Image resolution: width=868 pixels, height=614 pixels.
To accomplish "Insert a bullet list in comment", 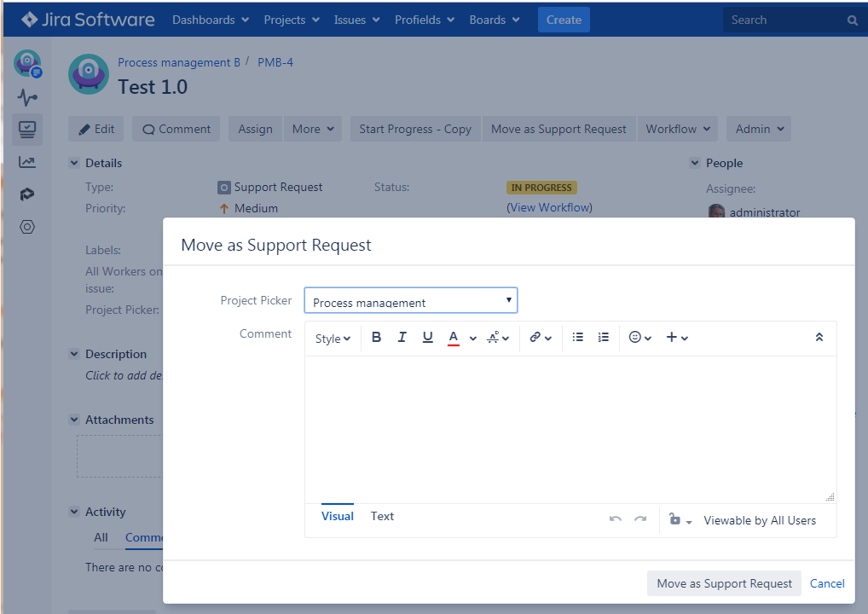I will click(578, 338).
